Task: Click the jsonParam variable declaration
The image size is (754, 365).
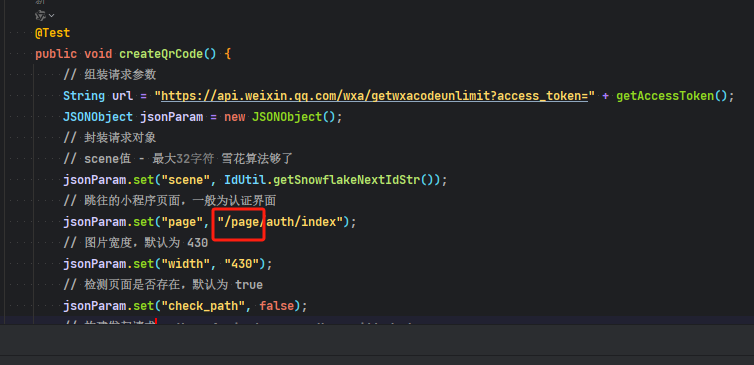Action: coord(172,117)
